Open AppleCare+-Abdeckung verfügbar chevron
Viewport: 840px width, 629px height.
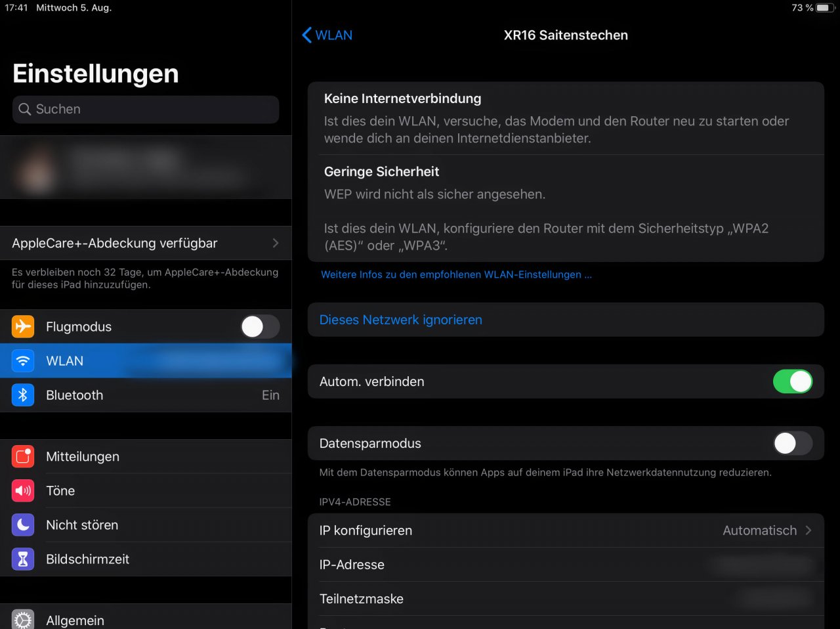(276, 243)
